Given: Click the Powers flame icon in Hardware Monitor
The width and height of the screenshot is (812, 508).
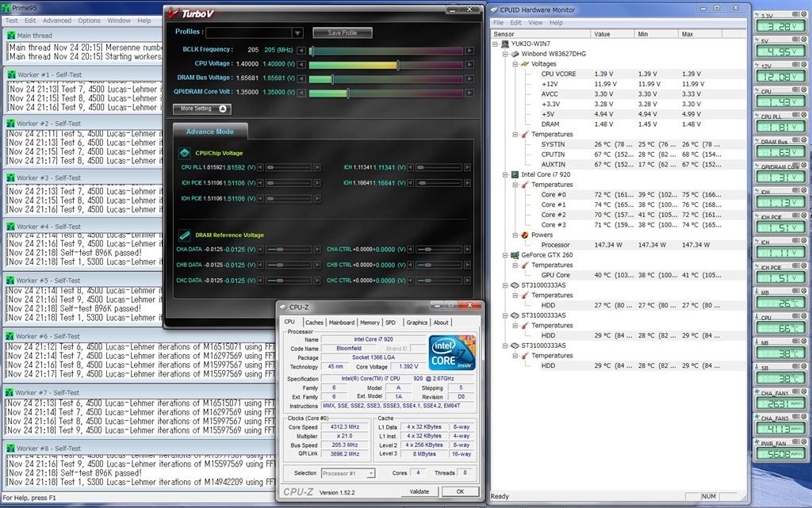Looking at the screenshot, I should [x=525, y=235].
